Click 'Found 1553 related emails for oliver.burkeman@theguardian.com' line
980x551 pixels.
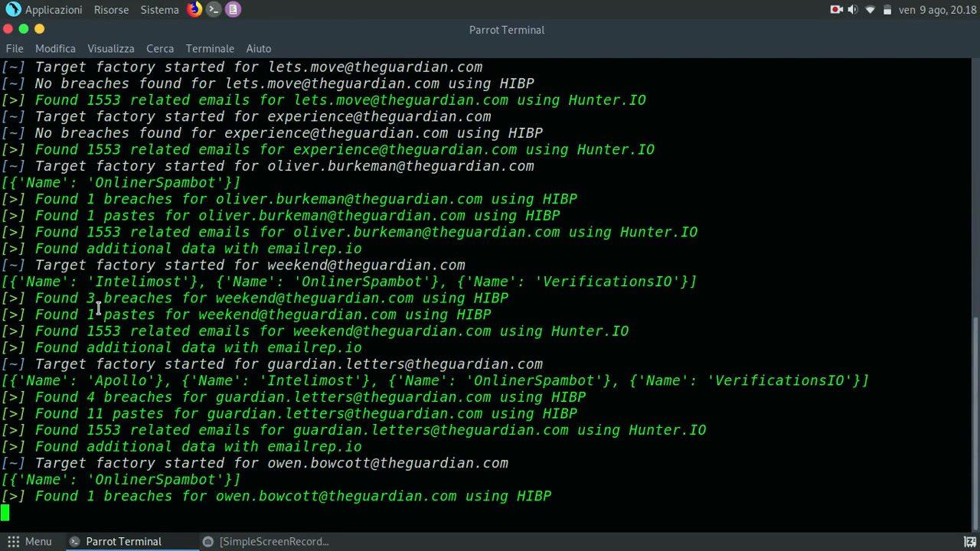click(349, 232)
